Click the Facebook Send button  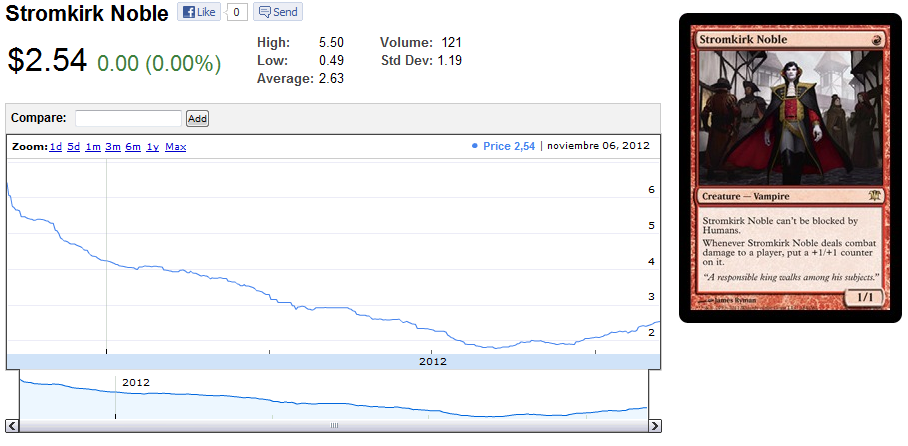278,12
